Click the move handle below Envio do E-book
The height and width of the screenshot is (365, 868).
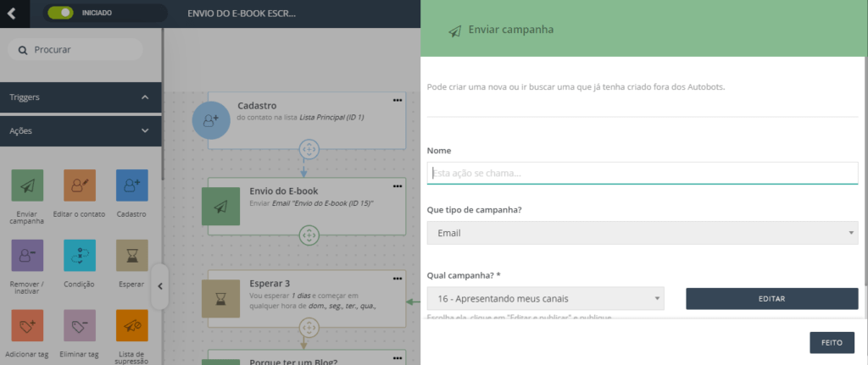tap(309, 235)
